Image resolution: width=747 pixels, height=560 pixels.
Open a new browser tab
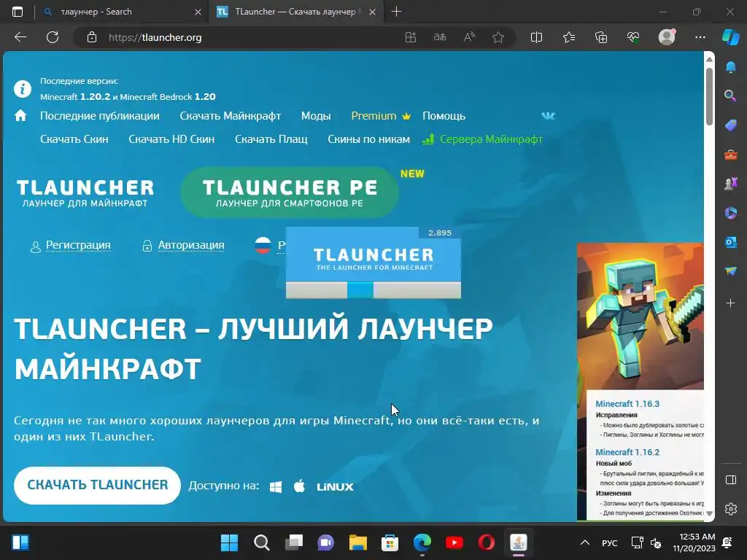pos(396,12)
